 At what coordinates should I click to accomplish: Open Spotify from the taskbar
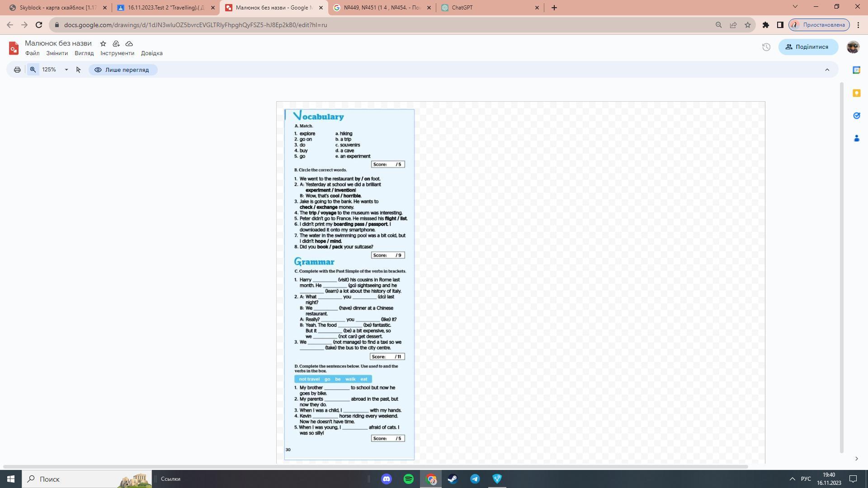tap(408, 479)
